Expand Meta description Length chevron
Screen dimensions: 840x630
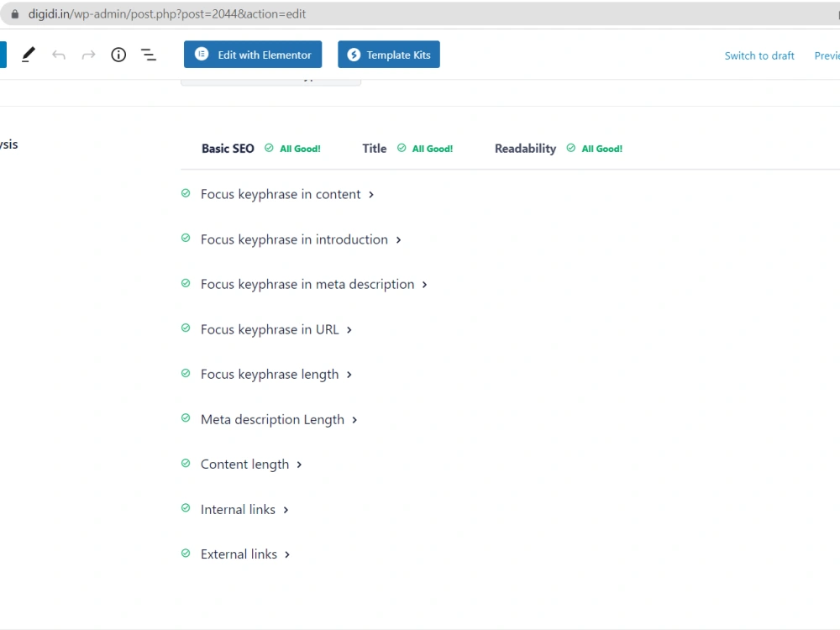coord(354,420)
